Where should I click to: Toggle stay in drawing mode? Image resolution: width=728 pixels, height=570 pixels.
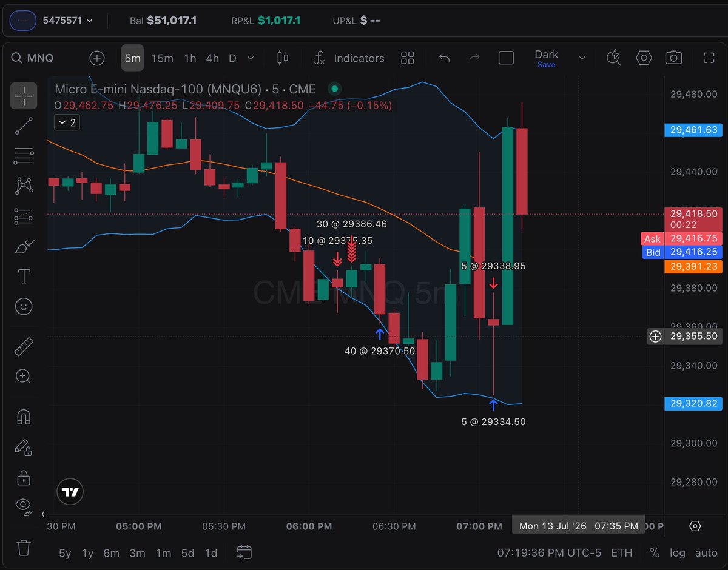coord(24,447)
